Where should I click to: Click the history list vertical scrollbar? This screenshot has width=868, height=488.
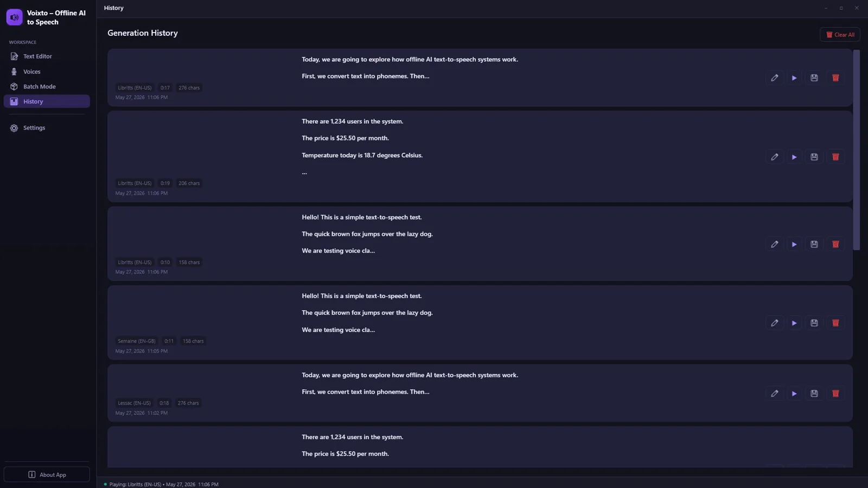pos(857,150)
